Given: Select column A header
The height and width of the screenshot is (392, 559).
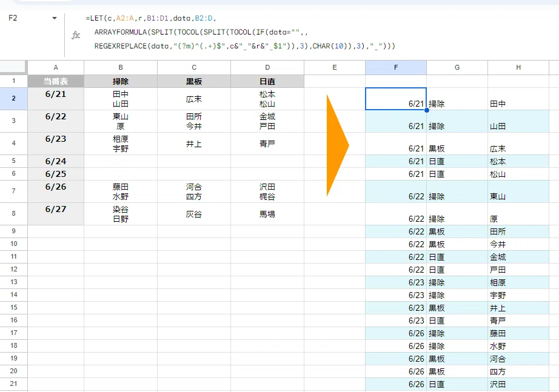Looking at the screenshot, I should (56, 67).
